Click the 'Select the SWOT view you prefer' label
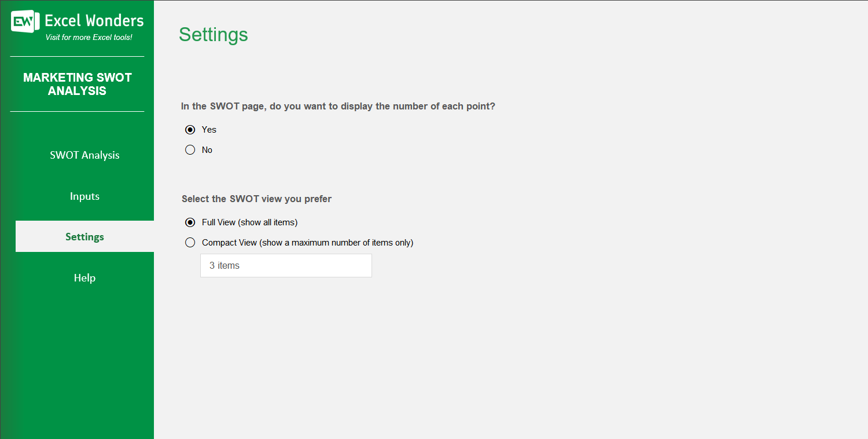The height and width of the screenshot is (439, 868). tap(256, 199)
